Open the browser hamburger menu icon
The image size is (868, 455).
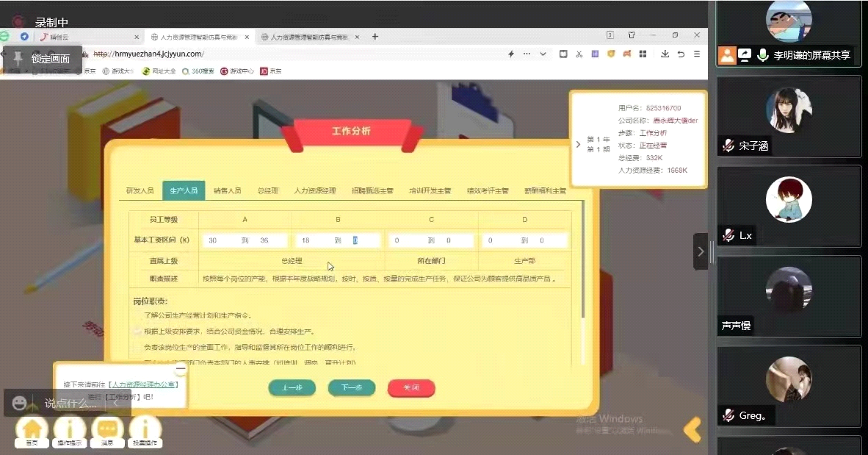pyautogui.click(x=697, y=54)
